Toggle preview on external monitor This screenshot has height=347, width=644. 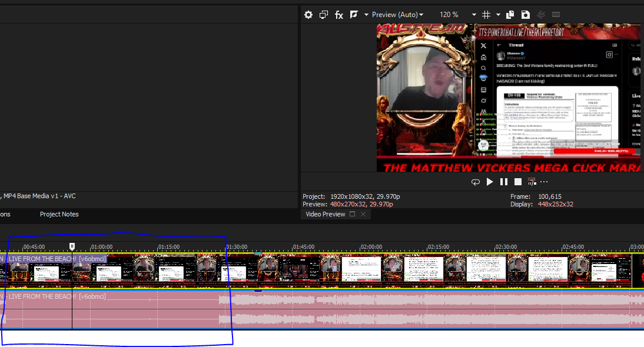324,15
